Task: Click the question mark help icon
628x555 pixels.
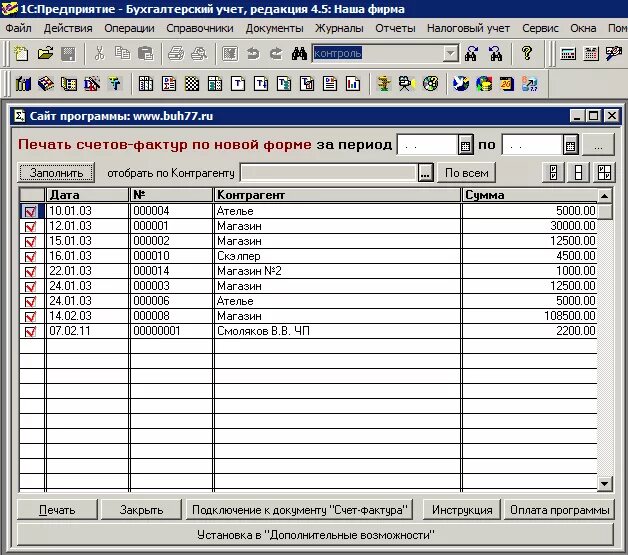Action: (527, 53)
